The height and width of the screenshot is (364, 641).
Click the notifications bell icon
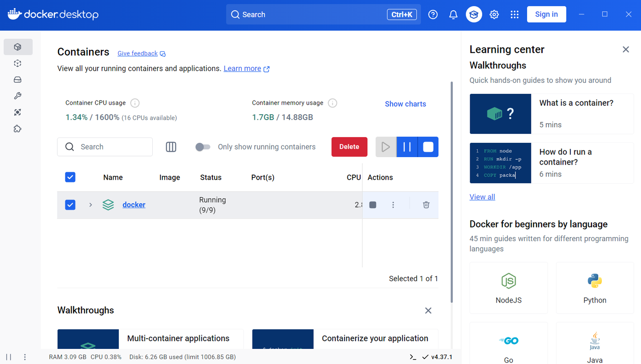(x=453, y=15)
